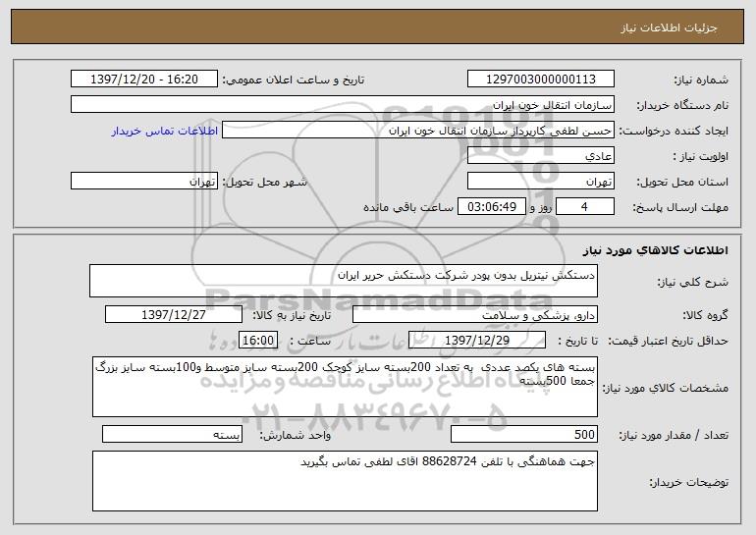Click the need date field 1397/12/27
The height and width of the screenshot is (535, 756).
pos(174,315)
